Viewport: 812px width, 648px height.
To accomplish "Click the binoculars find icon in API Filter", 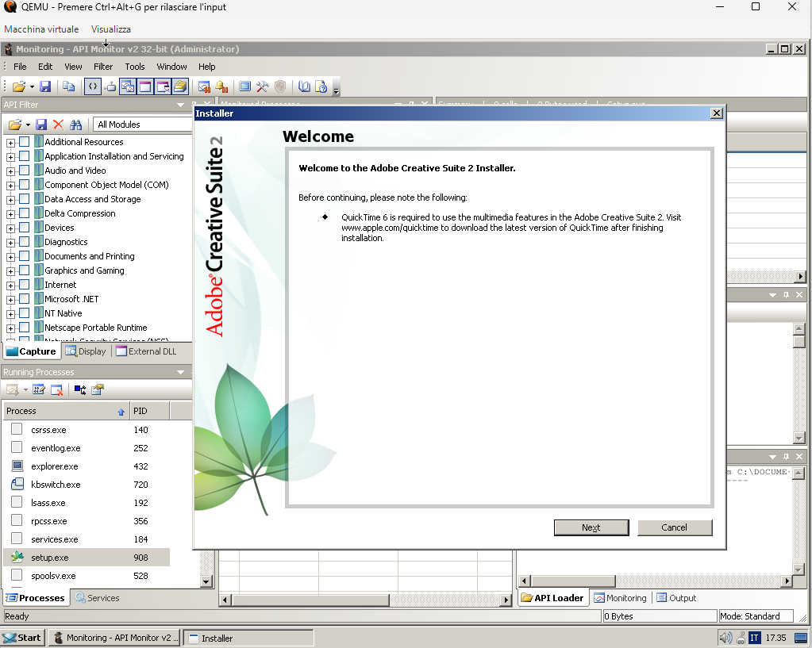I will 76,125.
